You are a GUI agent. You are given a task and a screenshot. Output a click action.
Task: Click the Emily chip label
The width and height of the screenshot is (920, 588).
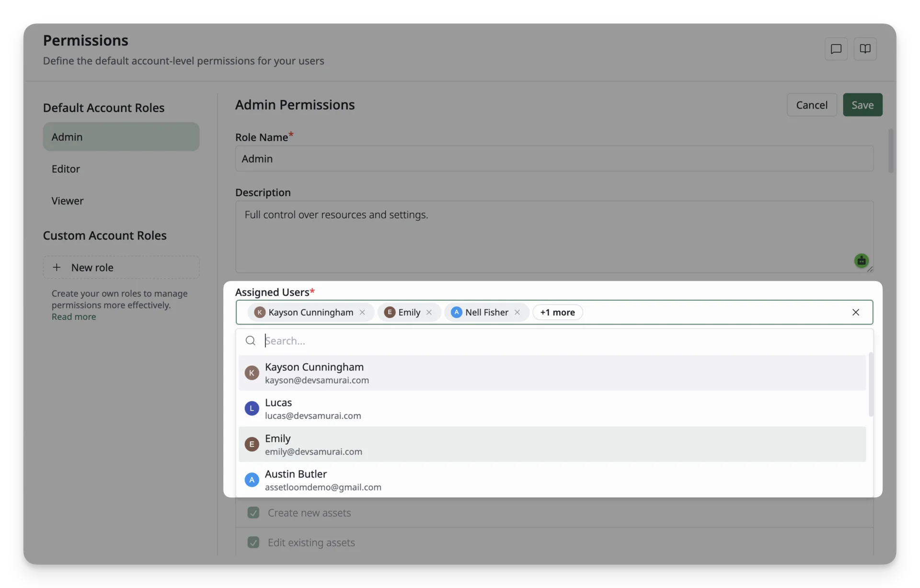coord(409,312)
